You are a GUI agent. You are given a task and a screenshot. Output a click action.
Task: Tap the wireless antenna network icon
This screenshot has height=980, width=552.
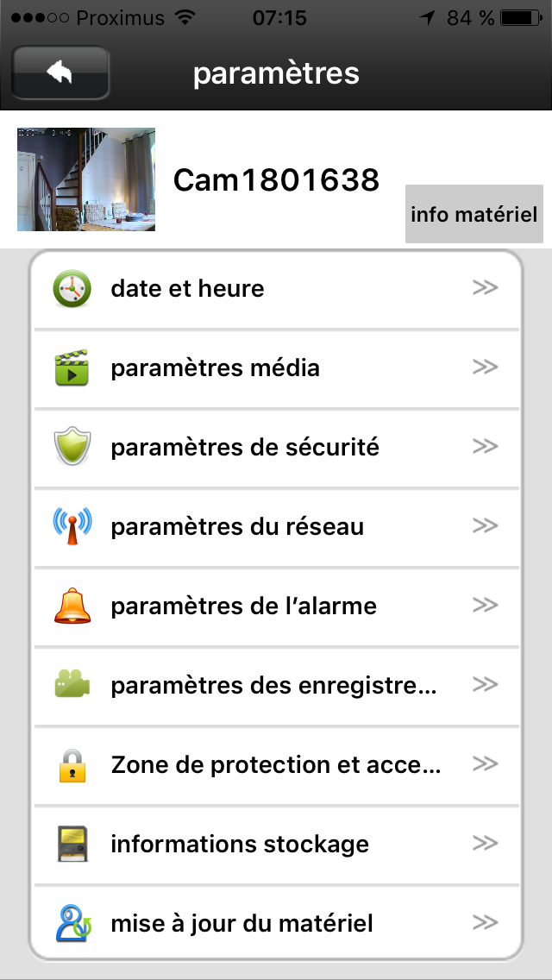(72, 527)
